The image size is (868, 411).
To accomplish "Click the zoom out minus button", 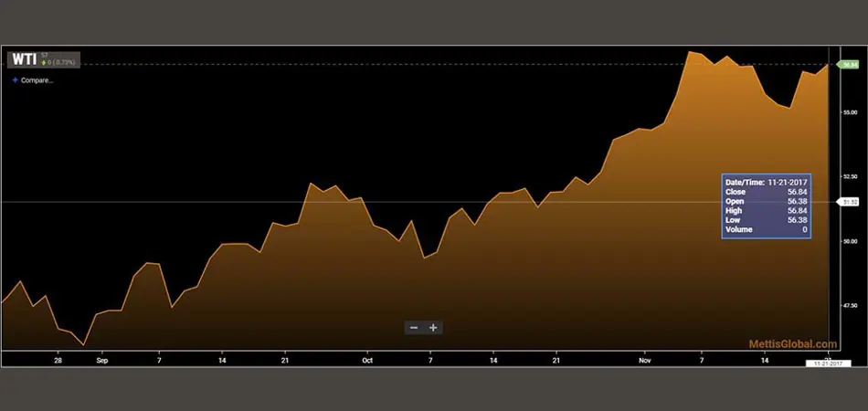I will click(x=414, y=328).
